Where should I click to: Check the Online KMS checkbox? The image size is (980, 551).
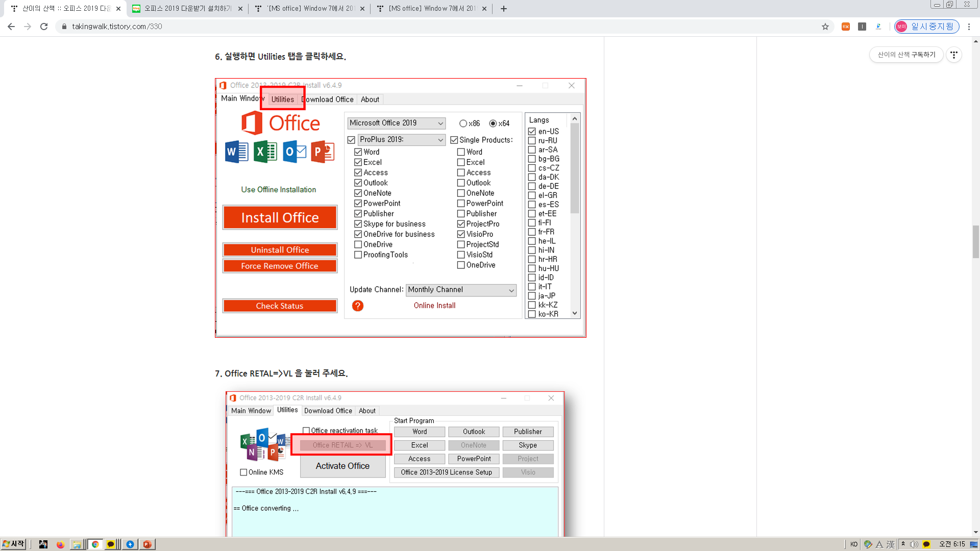(x=243, y=472)
